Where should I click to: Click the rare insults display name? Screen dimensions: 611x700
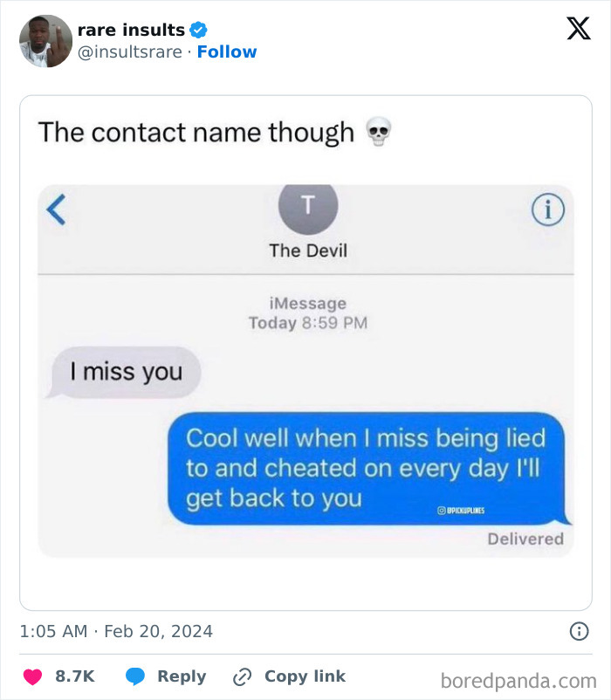pyautogui.click(x=131, y=30)
